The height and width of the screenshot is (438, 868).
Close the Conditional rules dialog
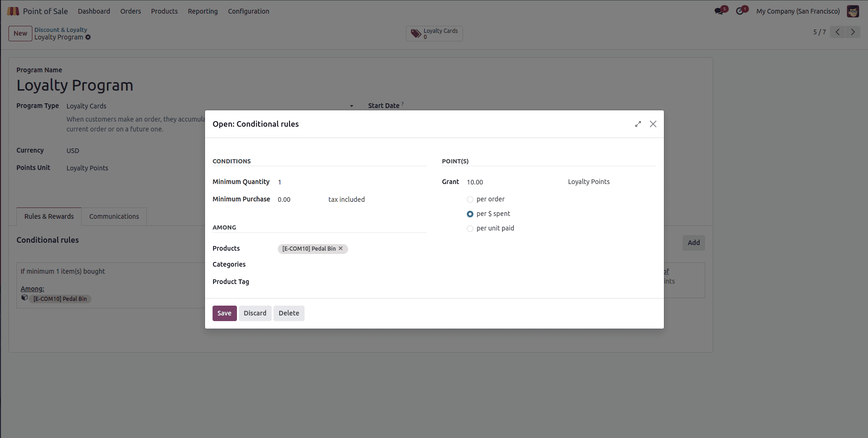pyautogui.click(x=653, y=124)
